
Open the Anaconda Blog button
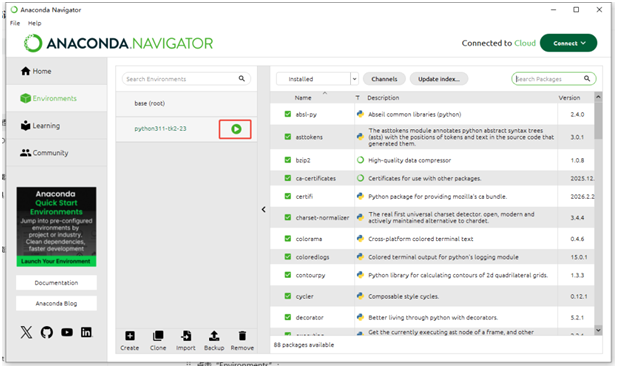click(56, 303)
